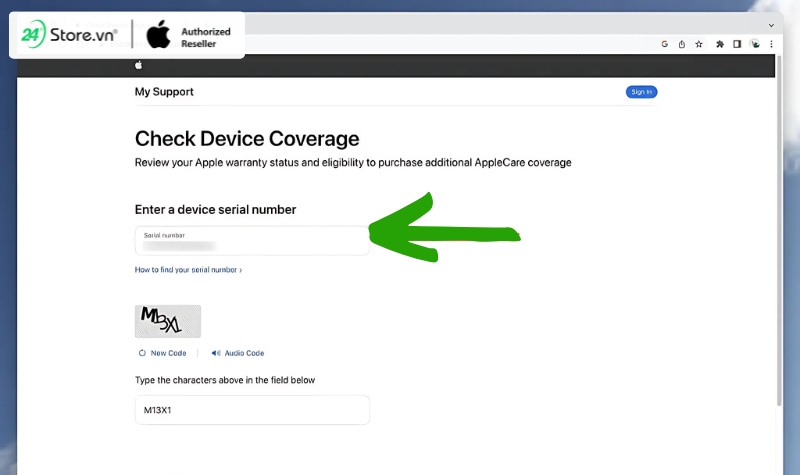Open the Extensions puzzle piece icon
This screenshot has width=800, height=475.
[x=722, y=44]
